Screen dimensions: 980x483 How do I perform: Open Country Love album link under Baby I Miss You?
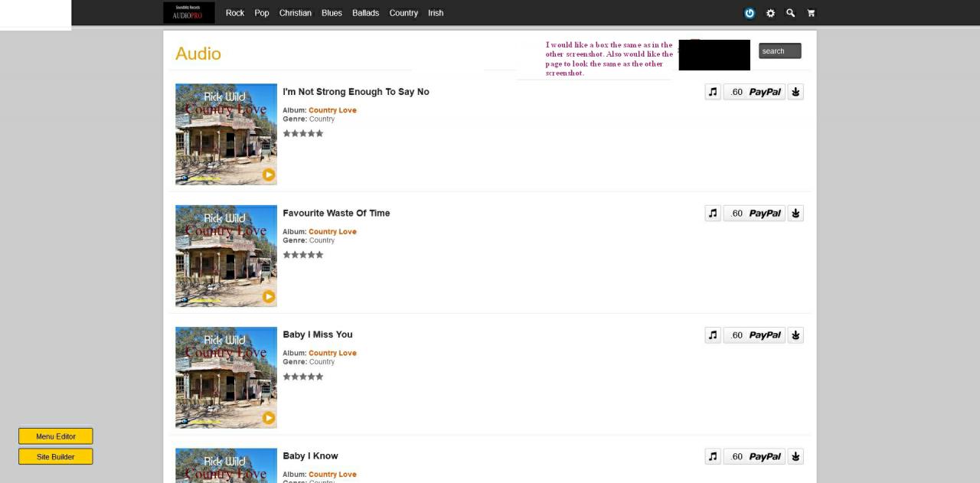pos(332,353)
